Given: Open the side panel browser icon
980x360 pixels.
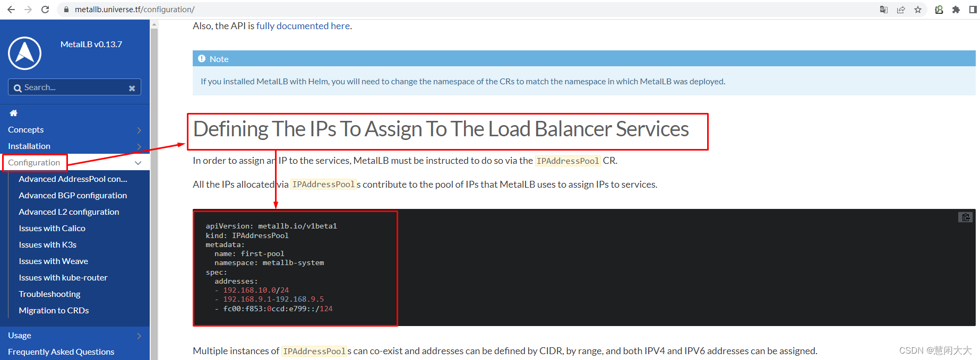Looking at the screenshot, I should 973,10.
